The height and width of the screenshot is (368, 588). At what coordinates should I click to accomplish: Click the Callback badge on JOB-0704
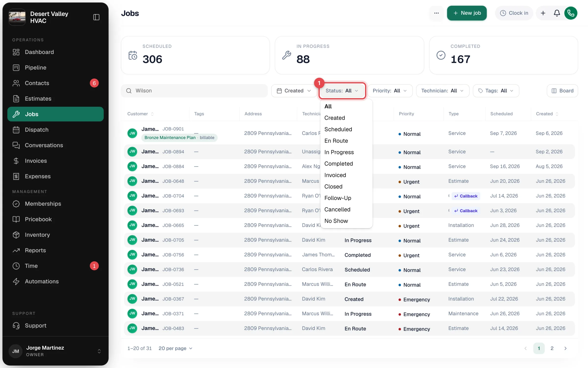[x=466, y=196]
